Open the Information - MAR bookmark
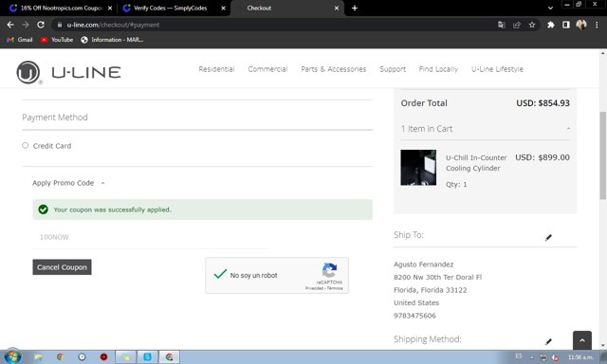The height and width of the screenshot is (364, 607). point(112,40)
